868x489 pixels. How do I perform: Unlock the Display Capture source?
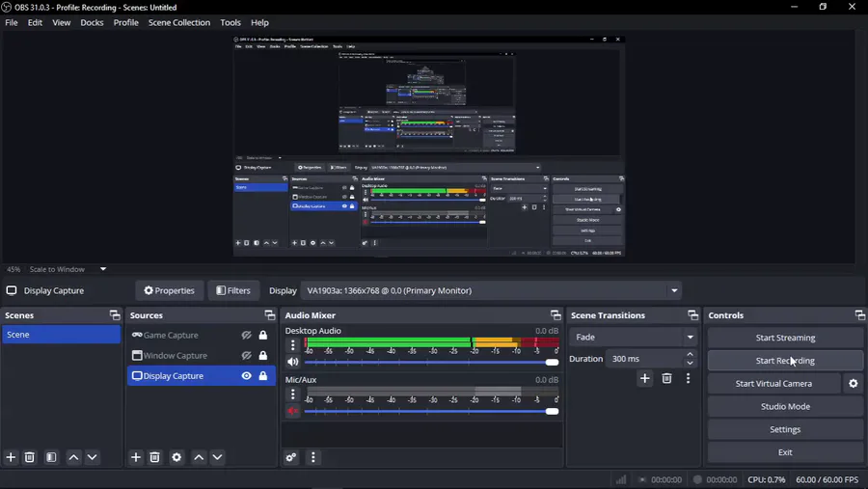pyautogui.click(x=263, y=375)
